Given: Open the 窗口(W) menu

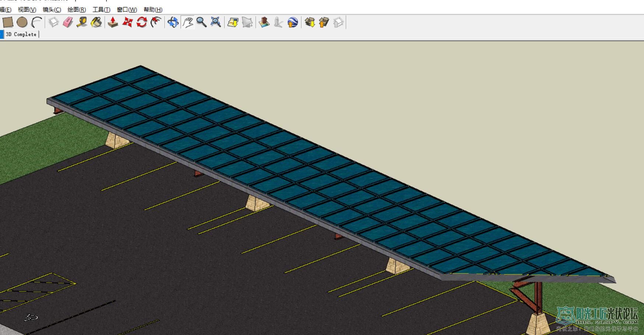Looking at the screenshot, I should click(x=127, y=10).
